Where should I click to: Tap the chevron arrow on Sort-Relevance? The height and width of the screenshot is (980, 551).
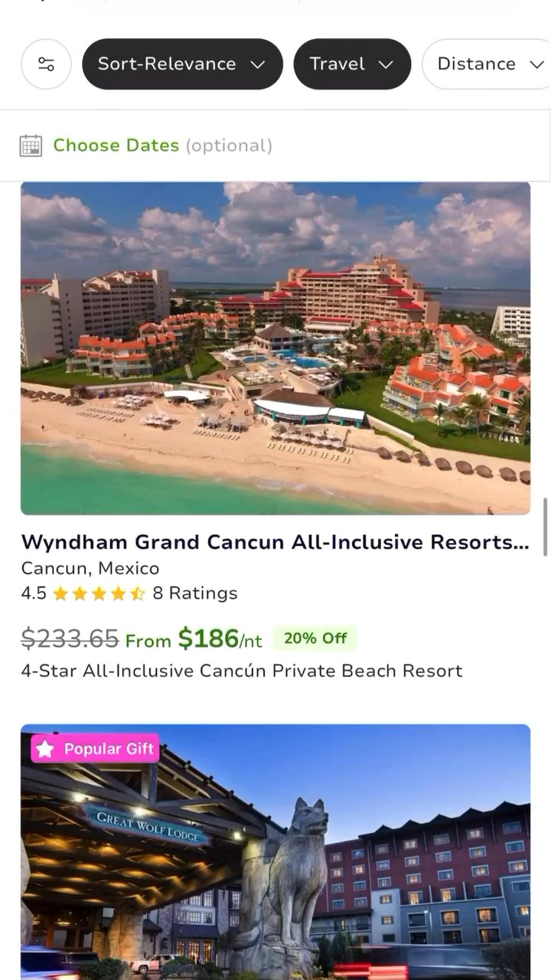[258, 64]
